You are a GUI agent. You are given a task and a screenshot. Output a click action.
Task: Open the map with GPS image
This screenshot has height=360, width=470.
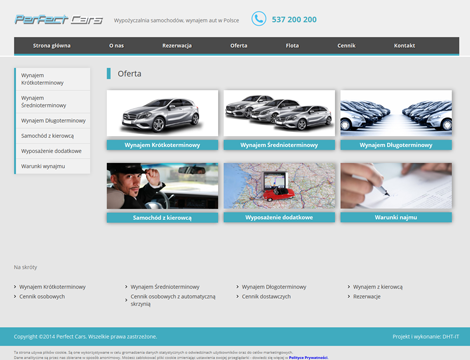(279, 186)
